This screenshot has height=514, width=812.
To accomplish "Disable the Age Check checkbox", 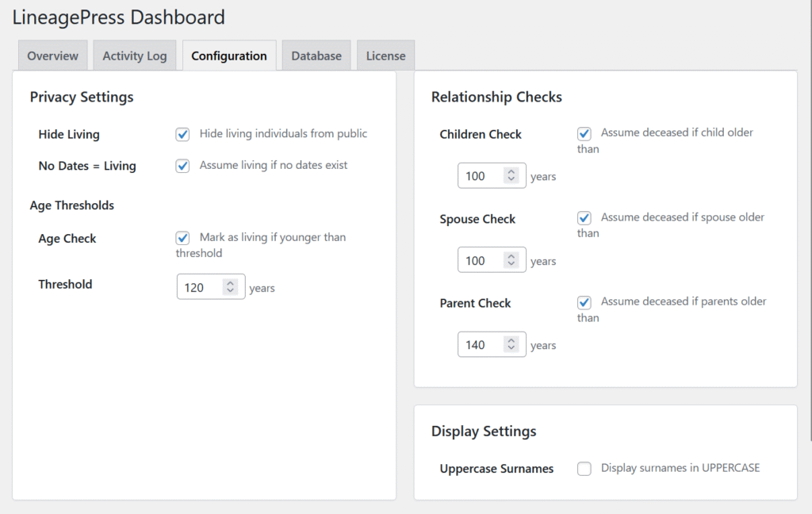I will tap(182, 238).
